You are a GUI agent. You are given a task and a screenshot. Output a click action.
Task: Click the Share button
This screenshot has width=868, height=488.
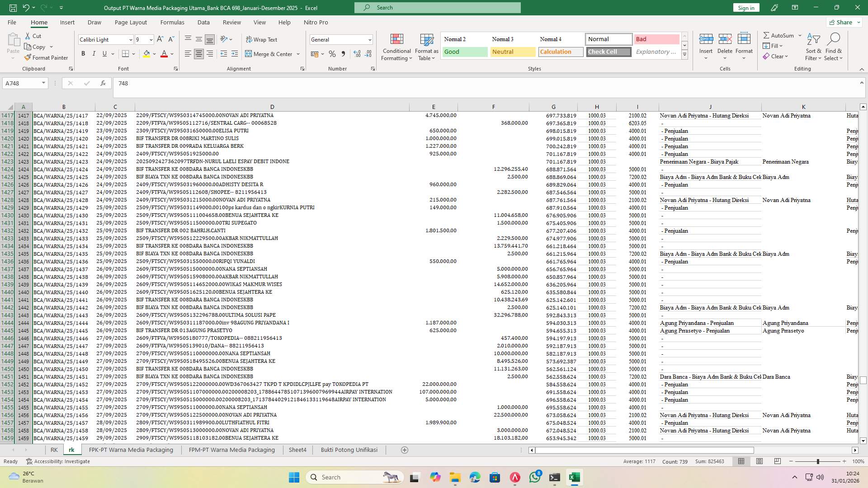tap(843, 22)
